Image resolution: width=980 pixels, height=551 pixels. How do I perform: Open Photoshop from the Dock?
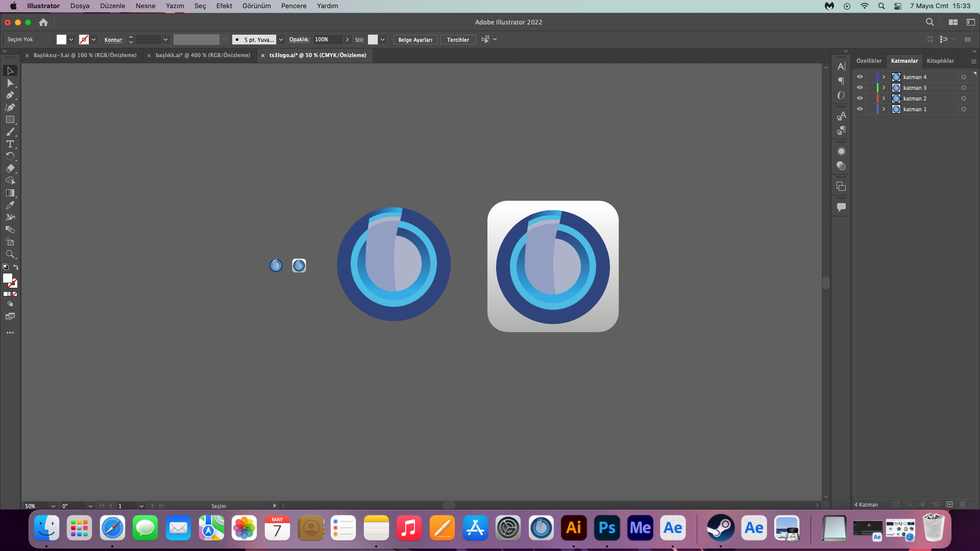(607, 528)
